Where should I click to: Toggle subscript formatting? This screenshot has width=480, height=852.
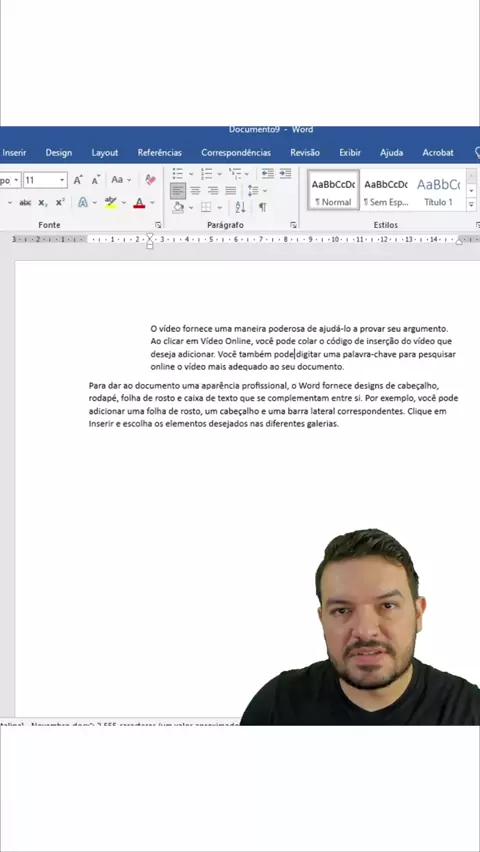click(43, 203)
